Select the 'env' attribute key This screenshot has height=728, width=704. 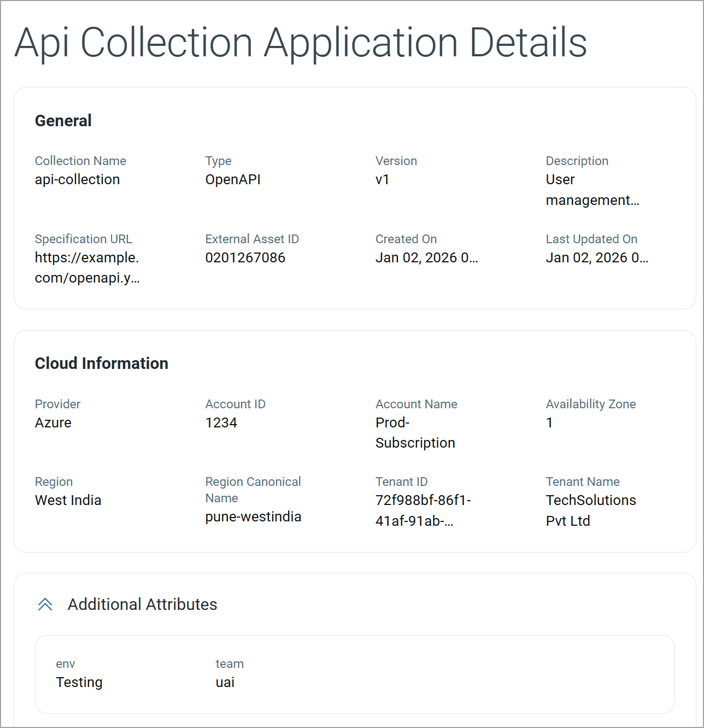pyautogui.click(x=66, y=664)
